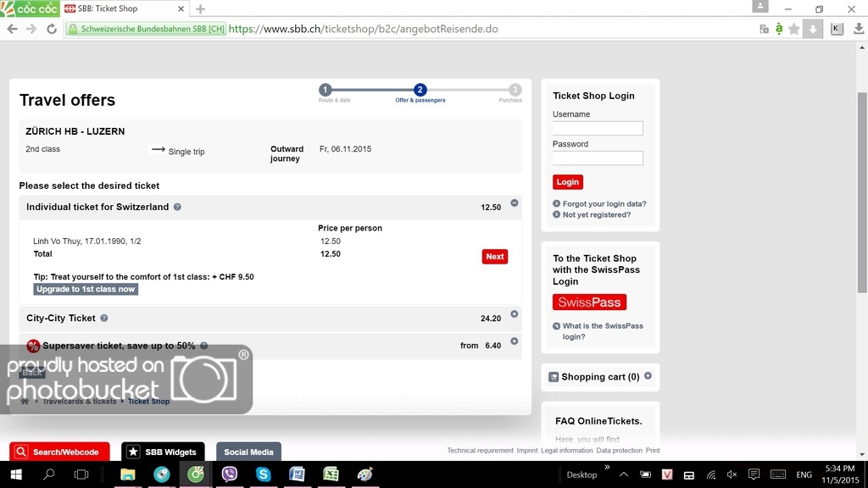This screenshot has height=488, width=868.
Task: Open the Action Center notifications icon
Action: pyautogui.click(x=754, y=474)
